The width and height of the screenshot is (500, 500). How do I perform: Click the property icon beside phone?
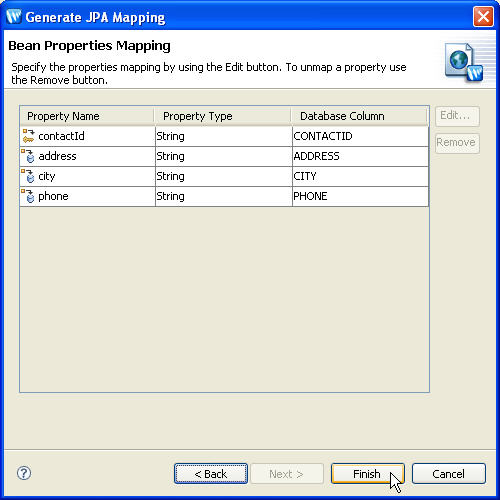point(28,196)
